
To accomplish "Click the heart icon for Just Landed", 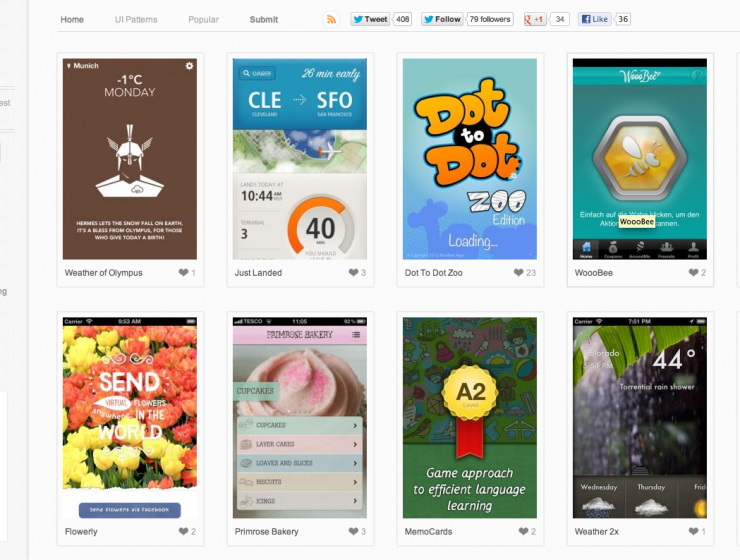I will (x=353, y=272).
